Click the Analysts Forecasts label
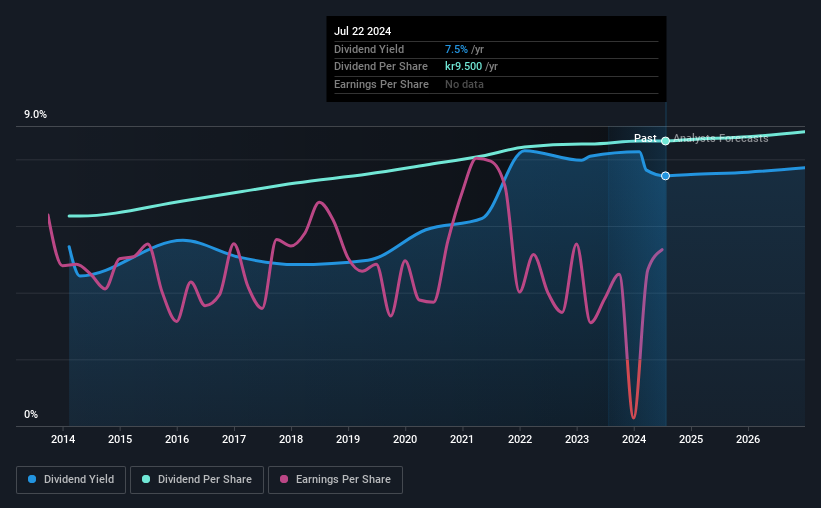Screen dimensions: 821x508 [721, 138]
